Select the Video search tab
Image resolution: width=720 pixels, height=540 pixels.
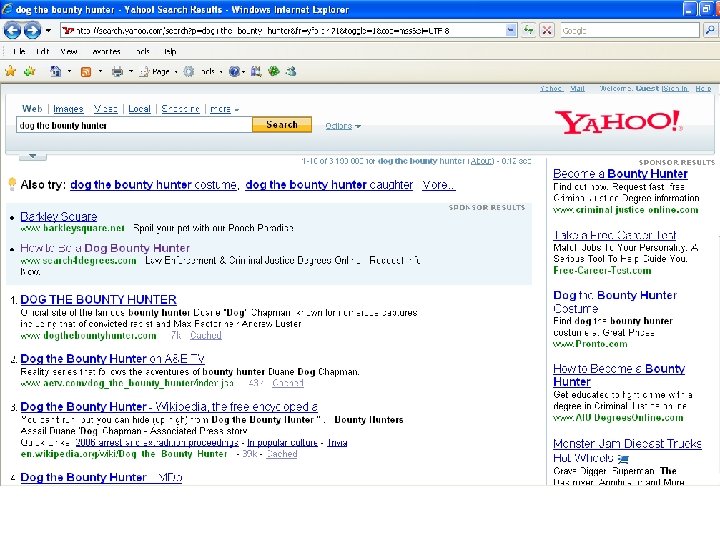point(106,109)
